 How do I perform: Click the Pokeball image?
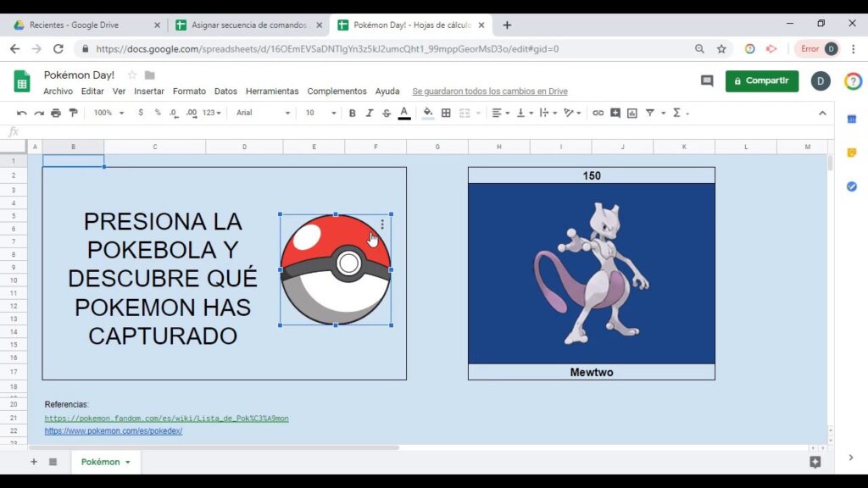(x=336, y=270)
